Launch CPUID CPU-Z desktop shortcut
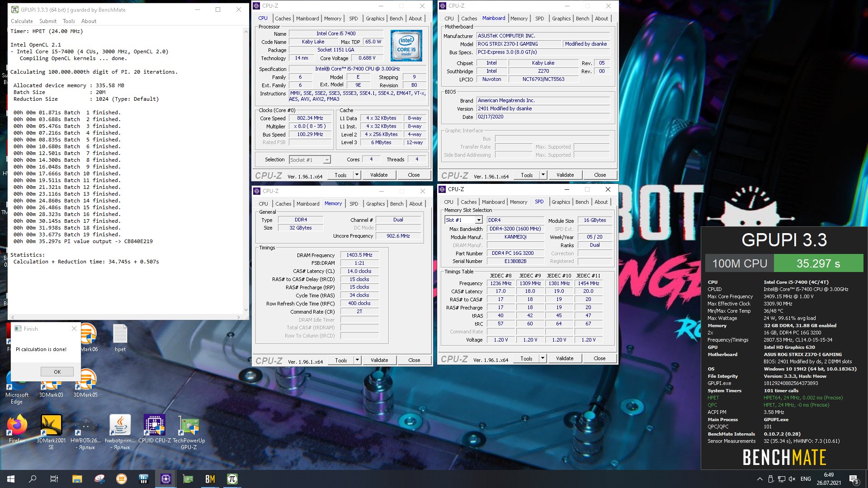Image resolution: width=868 pixels, height=488 pixels. (x=155, y=428)
